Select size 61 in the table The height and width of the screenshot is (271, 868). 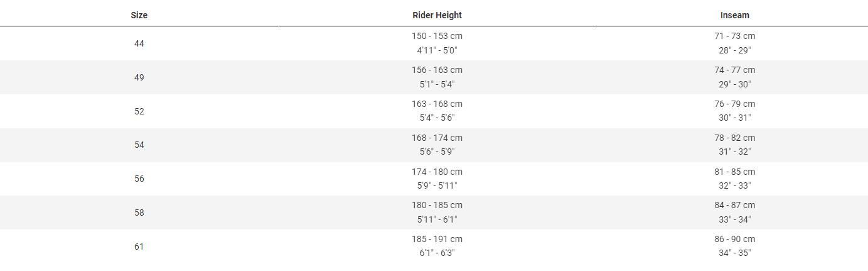(x=139, y=246)
